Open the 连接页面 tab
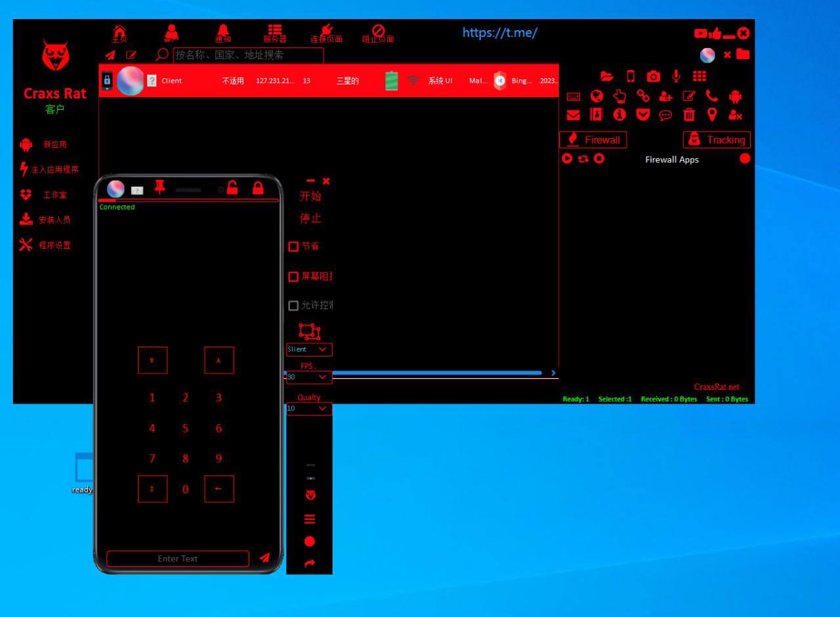This screenshot has width=840, height=617. 327,33
